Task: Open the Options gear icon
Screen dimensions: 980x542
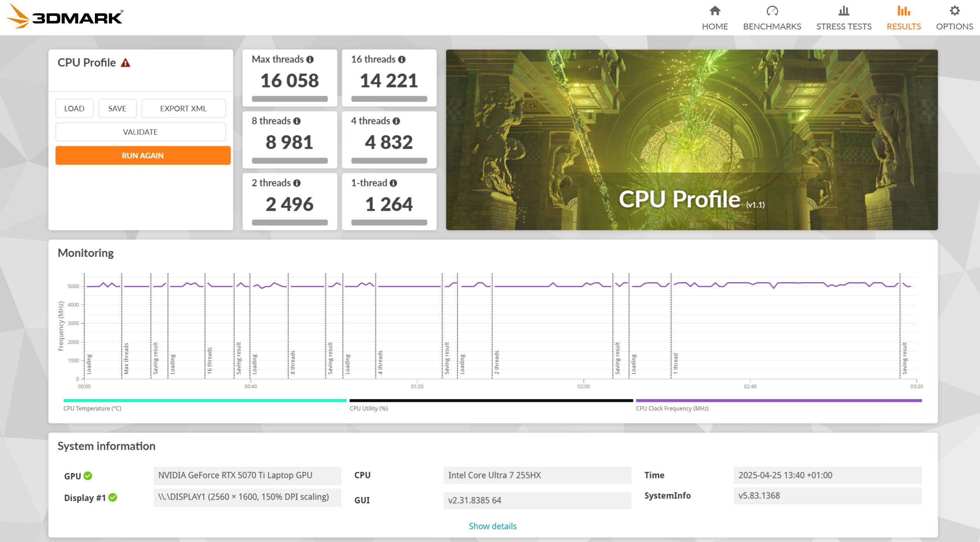Action: [x=955, y=11]
